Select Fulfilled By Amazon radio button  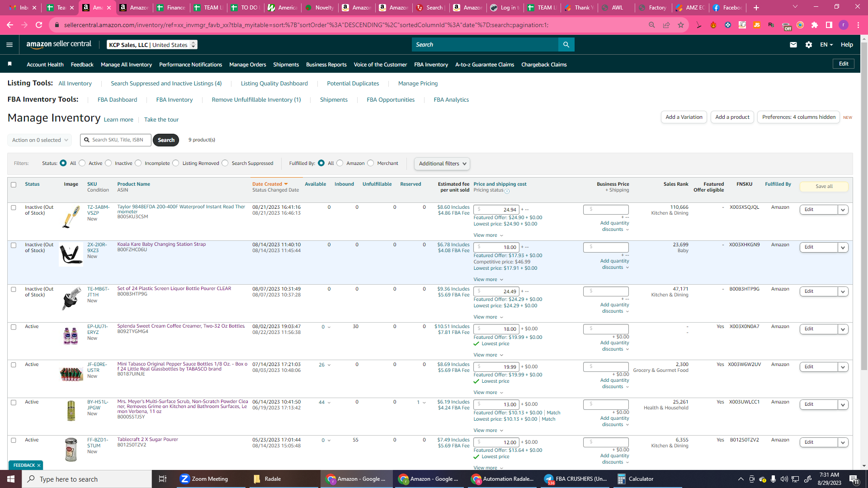point(340,163)
